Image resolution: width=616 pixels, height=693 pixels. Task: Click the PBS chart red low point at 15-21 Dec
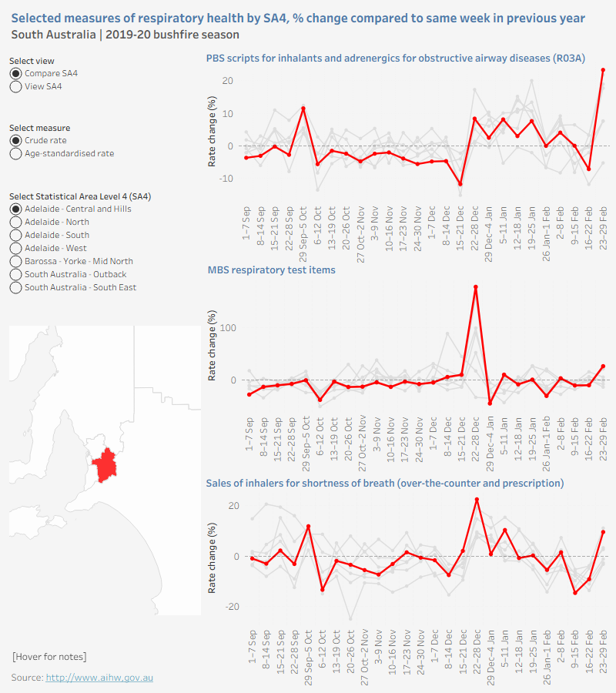(460, 184)
